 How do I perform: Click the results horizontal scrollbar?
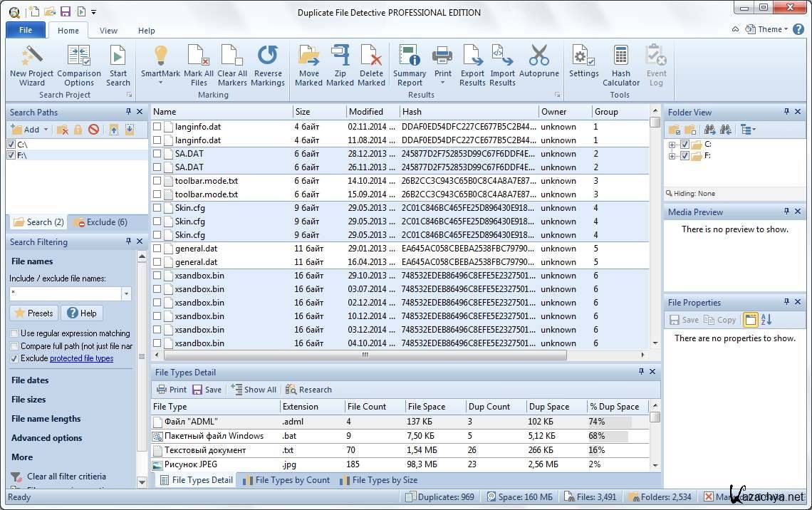365,355
